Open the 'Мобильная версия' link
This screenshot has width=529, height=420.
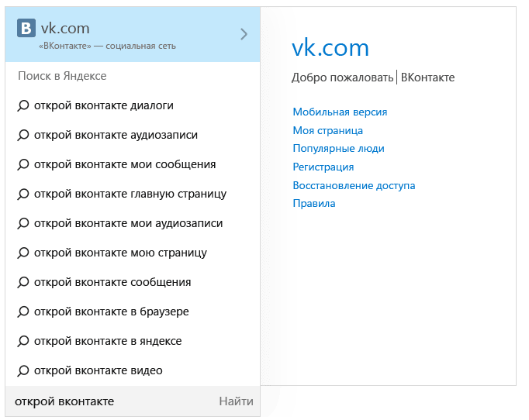340,112
